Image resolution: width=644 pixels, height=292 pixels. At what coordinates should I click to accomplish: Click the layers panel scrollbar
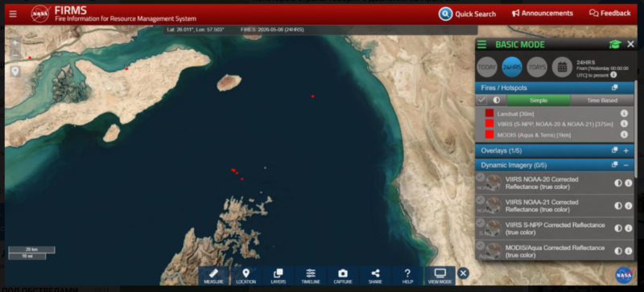636,130
